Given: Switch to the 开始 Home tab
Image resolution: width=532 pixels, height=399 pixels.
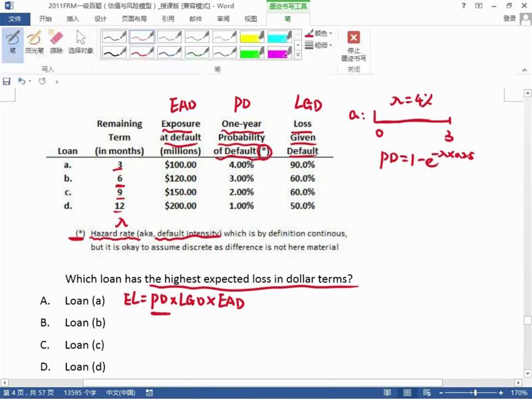Looking at the screenshot, I should coord(45,19).
